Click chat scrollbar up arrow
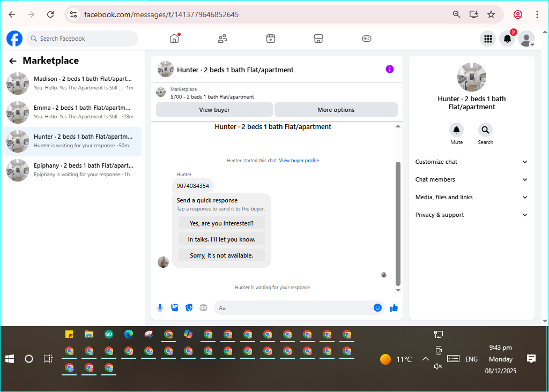The width and height of the screenshot is (549, 392). pos(398,126)
